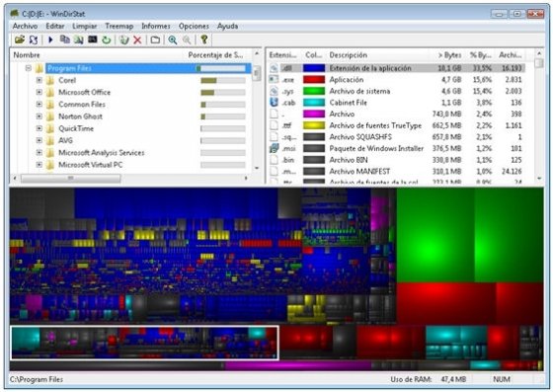Click the red X delete icon
The height and width of the screenshot is (392, 553).
137,39
